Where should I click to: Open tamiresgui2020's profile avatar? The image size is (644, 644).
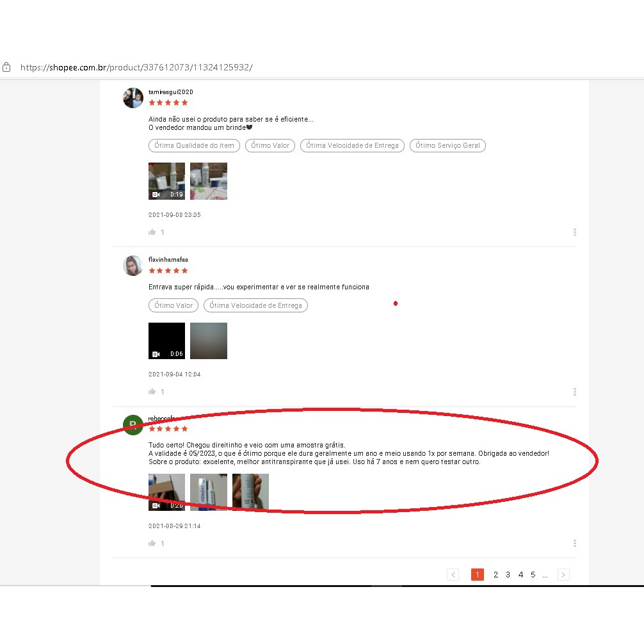click(x=133, y=98)
